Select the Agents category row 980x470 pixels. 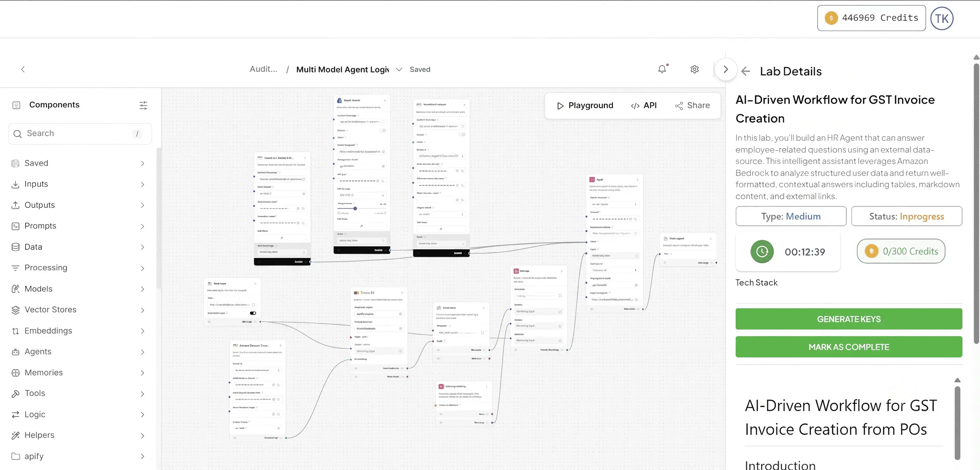(79, 352)
